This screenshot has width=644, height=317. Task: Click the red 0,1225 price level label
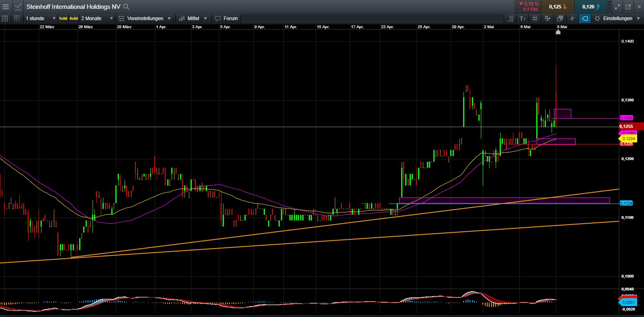tap(626, 144)
